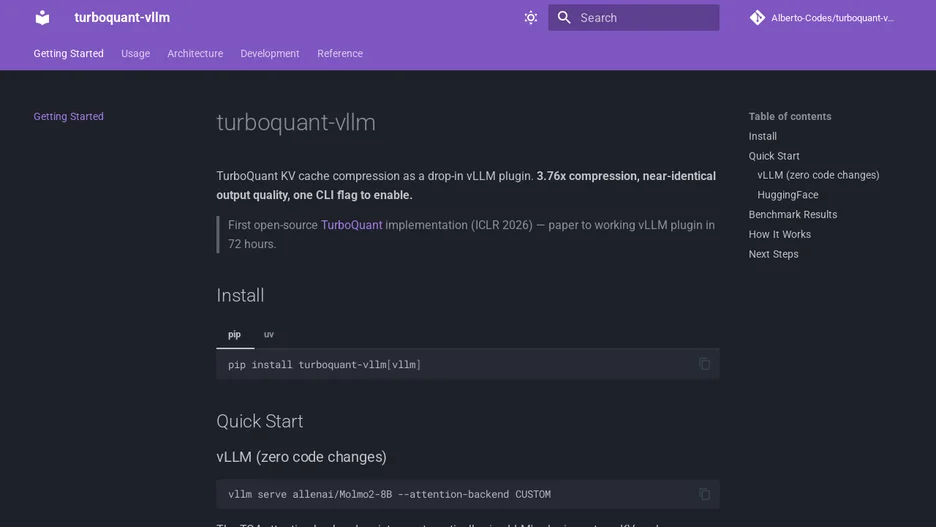Select the pip install tab
The width and height of the screenshot is (936, 527).
[x=235, y=334]
